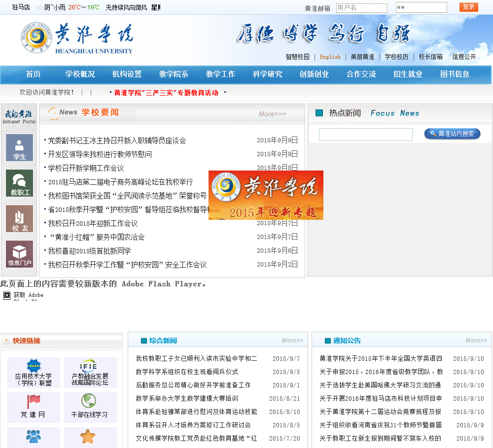Open notice 关于黄淮学院第十二届运动会竞赛规程及报
Viewport: 493px width, 448px height.
coord(380,412)
